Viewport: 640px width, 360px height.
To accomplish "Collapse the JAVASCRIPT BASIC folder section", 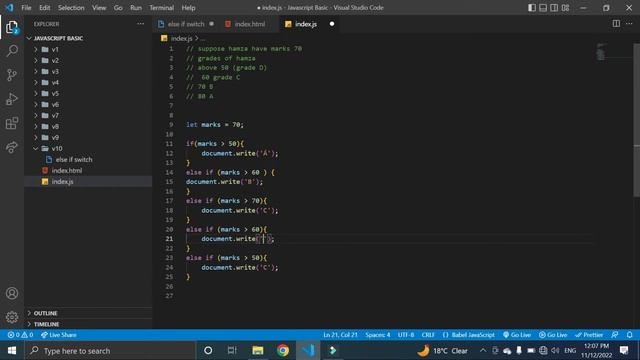I will tap(58, 38).
